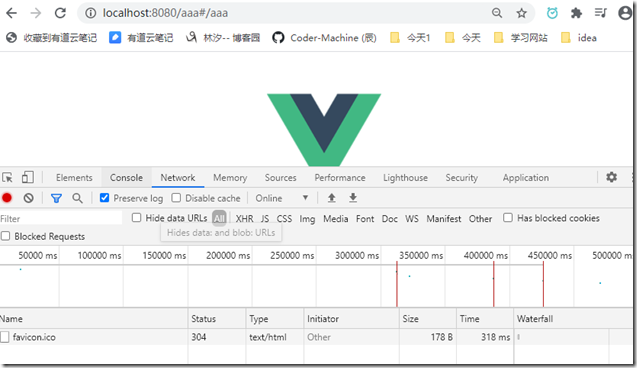Import HAR file with the upload arrow
This screenshot has width=637, height=368.
[332, 198]
